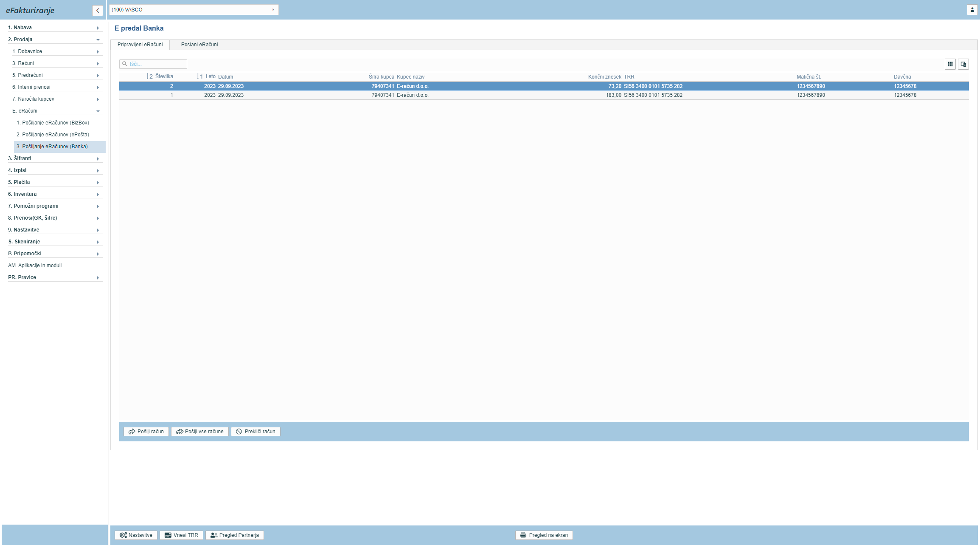The image size is (980, 545).
Task: Expand 6. Interni prenosi submenu
Action: pyautogui.click(x=57, y=87)
